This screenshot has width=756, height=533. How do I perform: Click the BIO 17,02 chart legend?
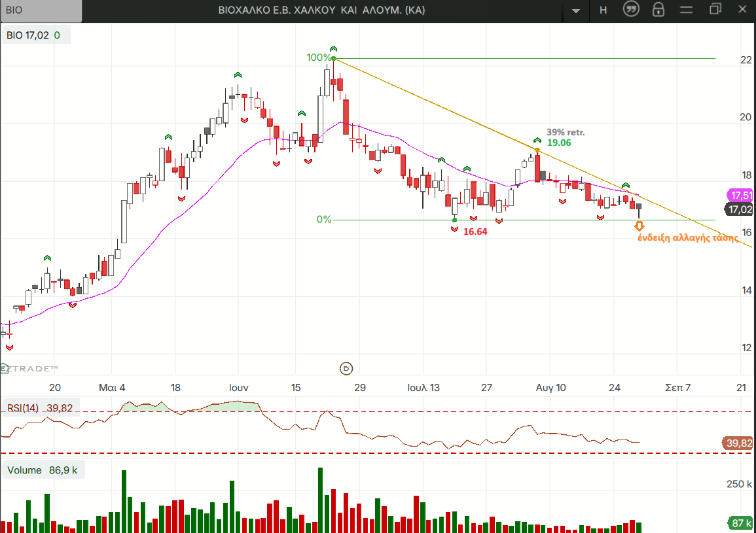36,35
